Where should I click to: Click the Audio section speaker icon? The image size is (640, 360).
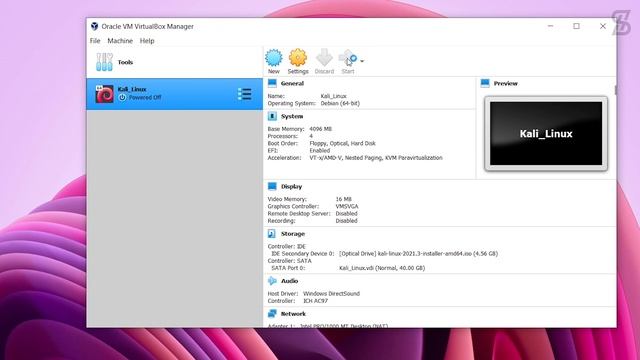pyautogui.click(x=272, y=281)
